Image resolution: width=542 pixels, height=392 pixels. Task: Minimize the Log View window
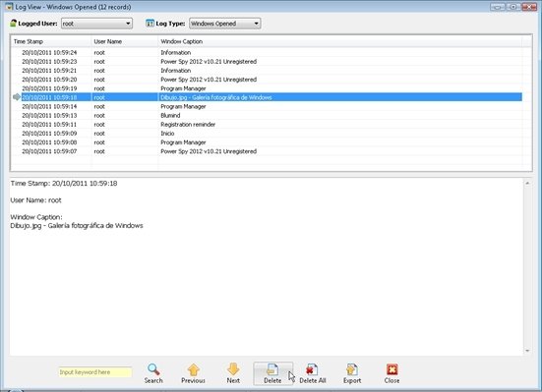[x=498, y=7]
